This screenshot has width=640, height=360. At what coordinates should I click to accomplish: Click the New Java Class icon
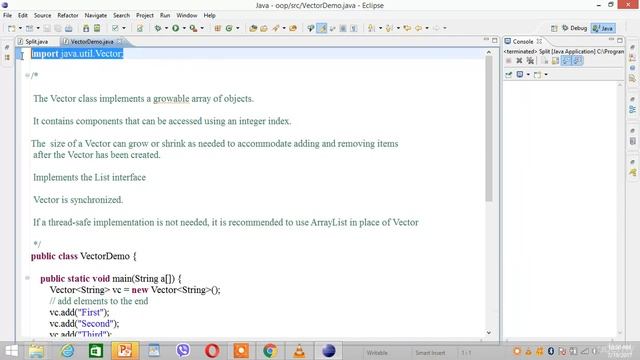click(x=229, y=28)
